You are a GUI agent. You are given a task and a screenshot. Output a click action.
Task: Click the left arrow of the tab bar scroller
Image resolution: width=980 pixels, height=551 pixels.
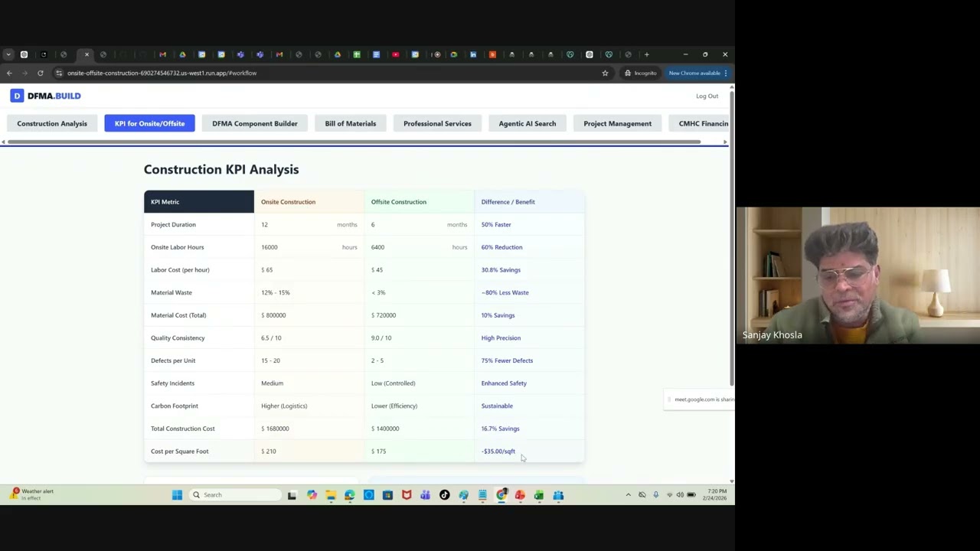point(3,142)
